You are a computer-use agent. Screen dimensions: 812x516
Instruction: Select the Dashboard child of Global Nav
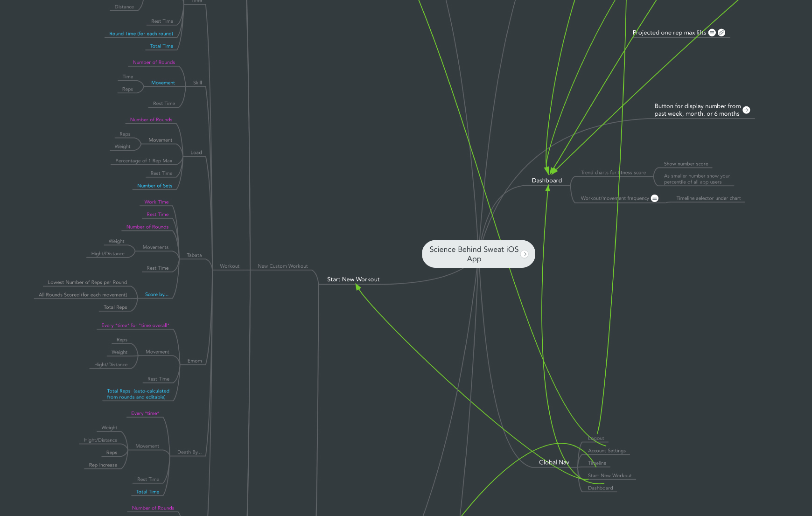[x=600, y=488]
